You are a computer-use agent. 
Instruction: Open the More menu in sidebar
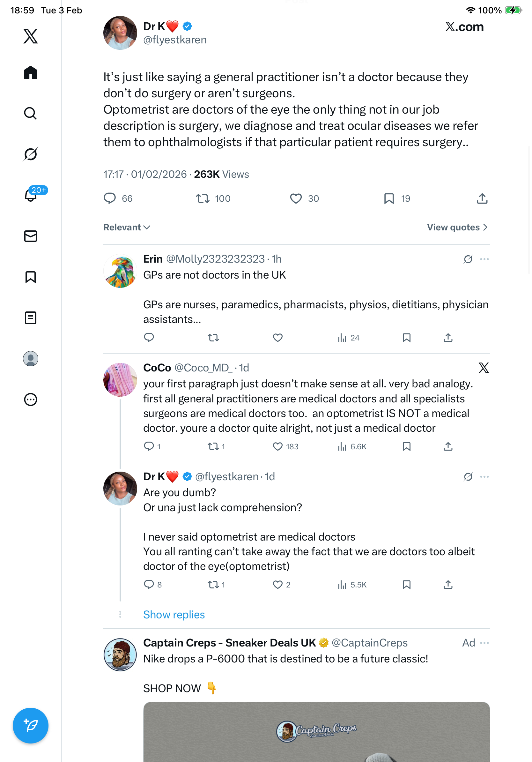click(x=31, y=399)
